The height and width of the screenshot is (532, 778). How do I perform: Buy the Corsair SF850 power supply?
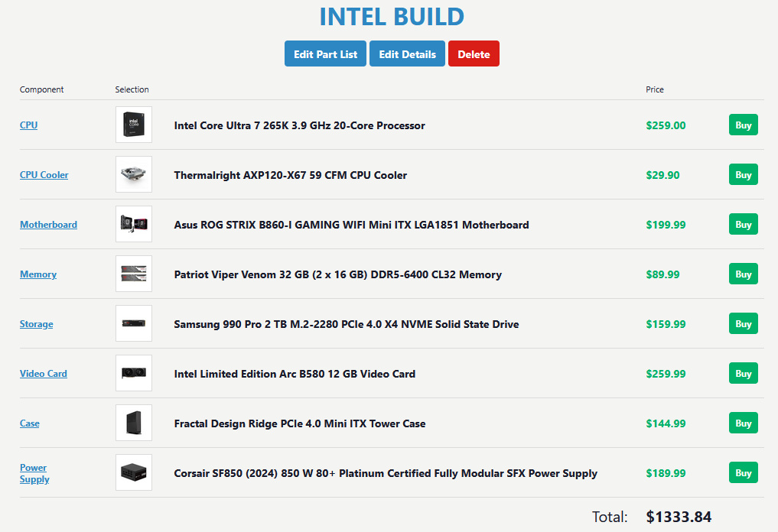(x=744, y=472)
